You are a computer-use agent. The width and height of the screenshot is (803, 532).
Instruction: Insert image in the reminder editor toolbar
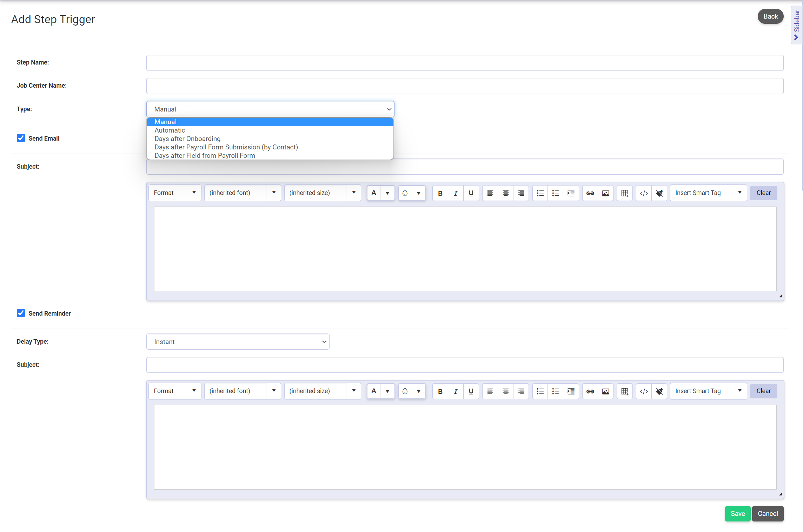tap(605, 391)
